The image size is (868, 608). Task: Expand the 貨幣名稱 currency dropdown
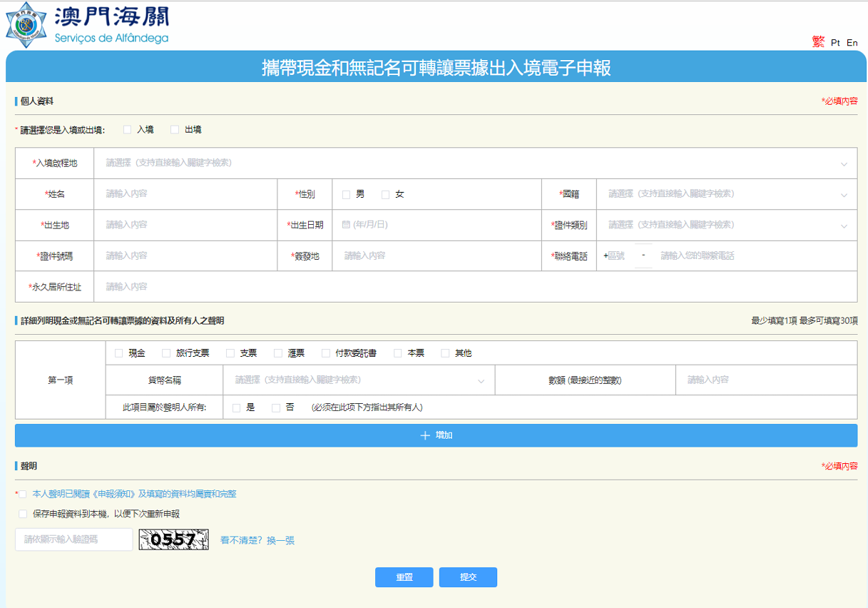[359, 380]
